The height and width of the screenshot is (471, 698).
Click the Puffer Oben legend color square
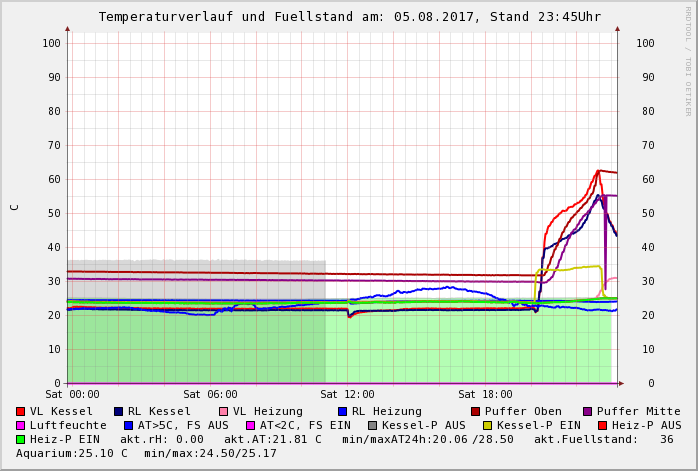click(x=475, y=411)
